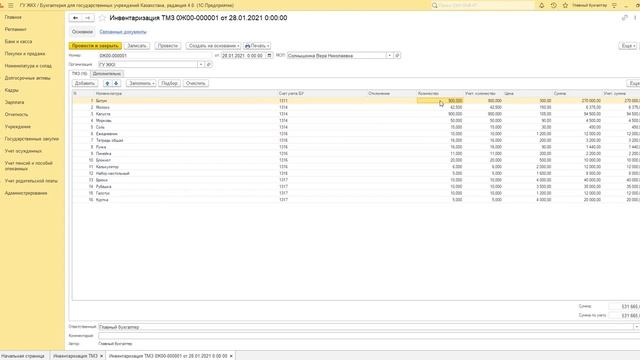
Task: Select the Куртка row
Action: click(x=355, y=200)
